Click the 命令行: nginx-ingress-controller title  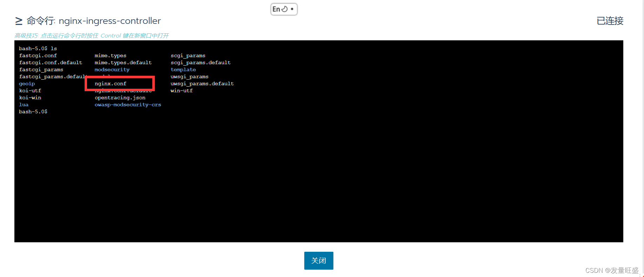tap(94, 21)
